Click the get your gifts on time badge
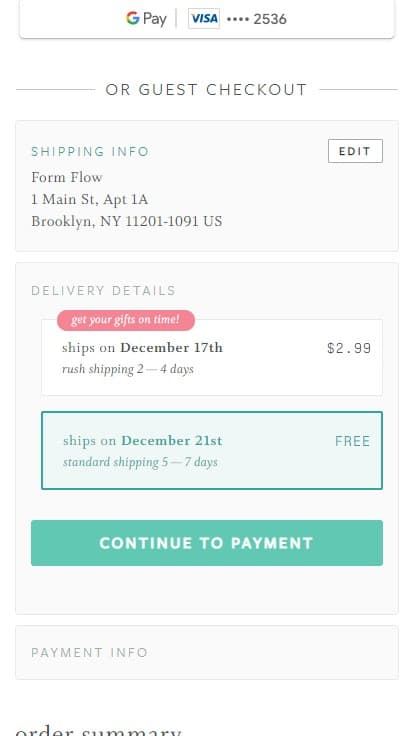This screenshot has height=736, width=414. [x=126, y=320]
